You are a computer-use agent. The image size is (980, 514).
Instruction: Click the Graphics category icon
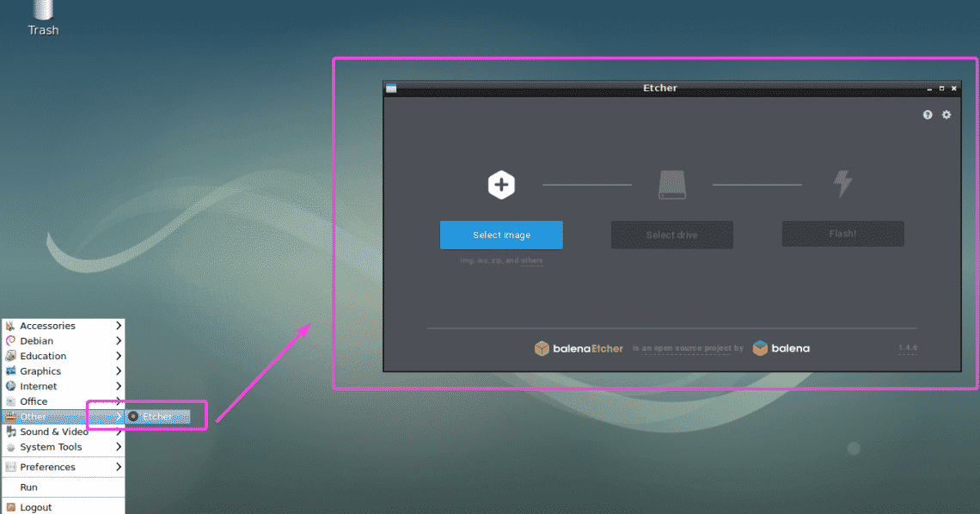(x=9, y=370)
